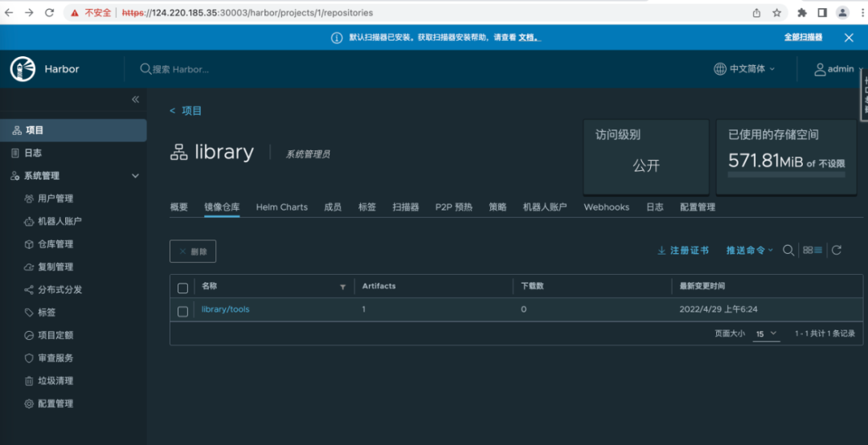Switch to the 概要 tab
The image size is (868, 445).
(178, 207)
